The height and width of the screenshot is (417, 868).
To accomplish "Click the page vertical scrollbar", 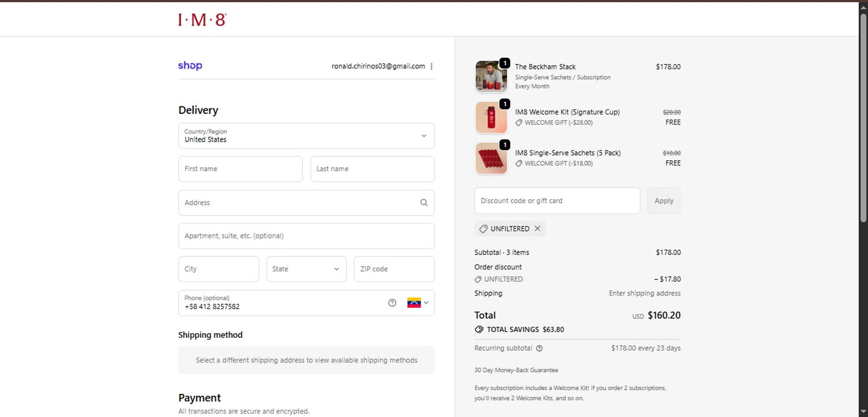I will click(863, 117).
